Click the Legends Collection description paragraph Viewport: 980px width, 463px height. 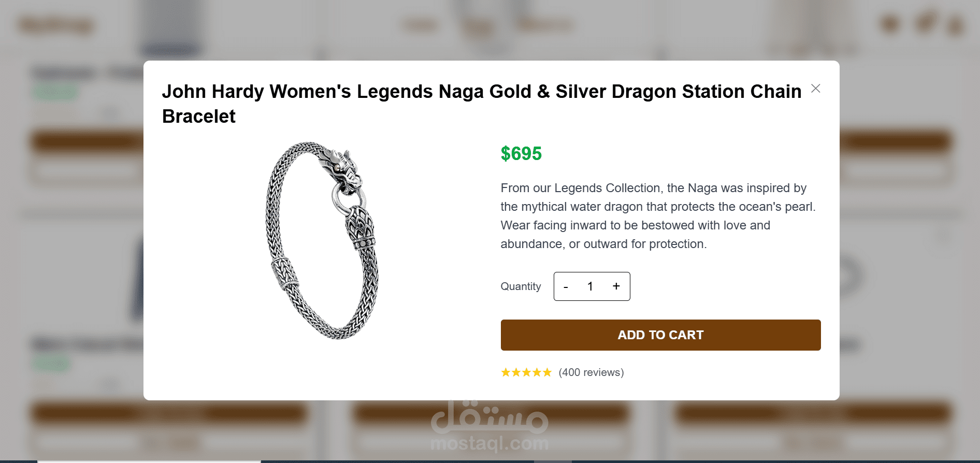coord(657,216)
